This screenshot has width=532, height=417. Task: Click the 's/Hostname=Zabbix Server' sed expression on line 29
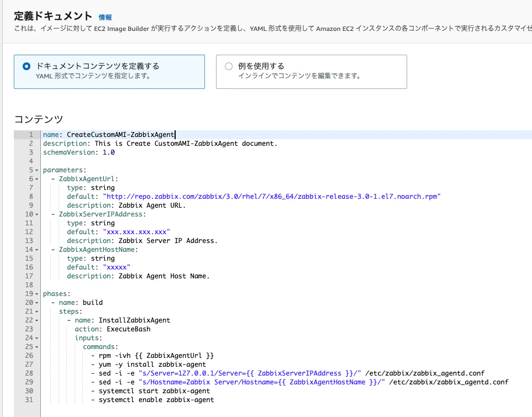point(262,382)
